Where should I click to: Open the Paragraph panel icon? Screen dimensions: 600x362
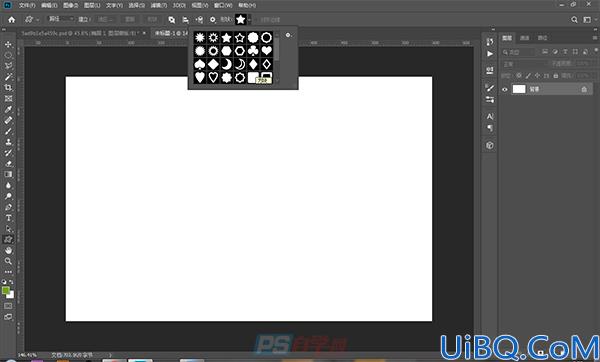[x=490, y=128]
